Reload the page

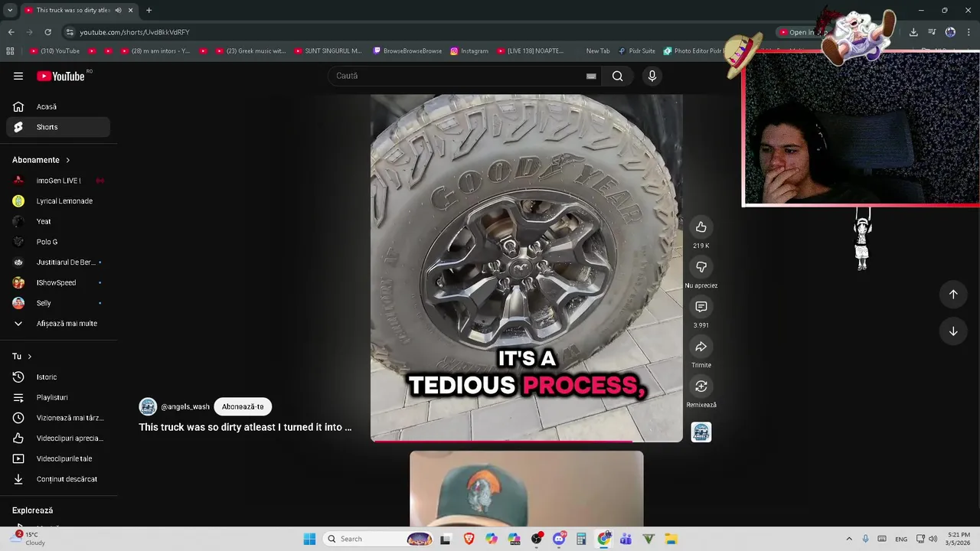click(47, 32)
